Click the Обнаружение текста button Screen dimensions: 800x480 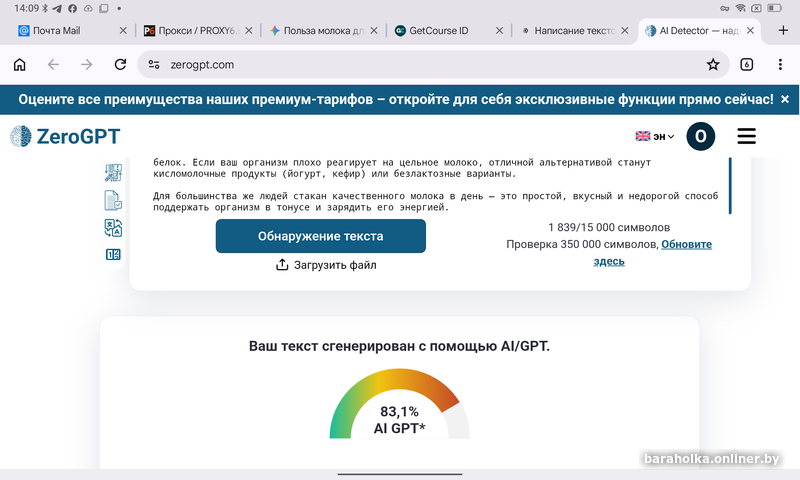tap(320, 236)
